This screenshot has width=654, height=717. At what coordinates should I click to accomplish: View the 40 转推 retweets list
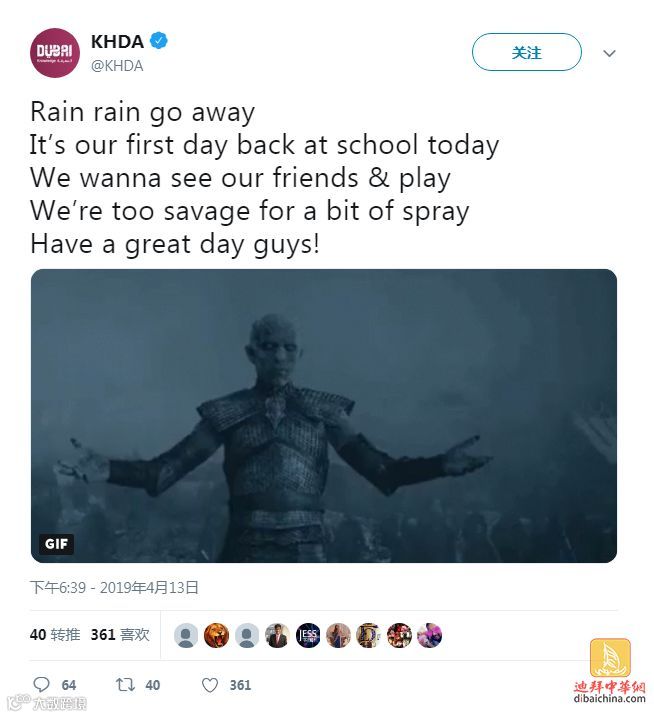tap(55, 635)
